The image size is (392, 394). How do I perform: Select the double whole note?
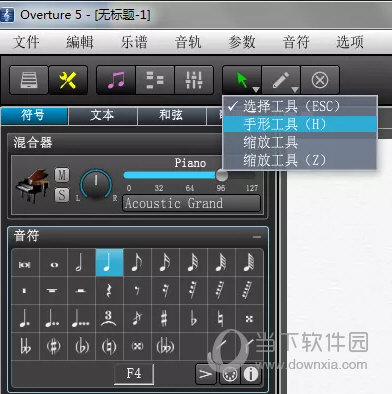25,264
